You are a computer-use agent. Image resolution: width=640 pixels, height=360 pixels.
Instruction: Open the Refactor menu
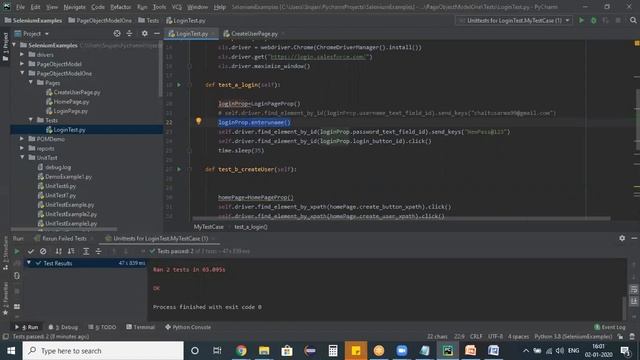[x=120, y=7]
